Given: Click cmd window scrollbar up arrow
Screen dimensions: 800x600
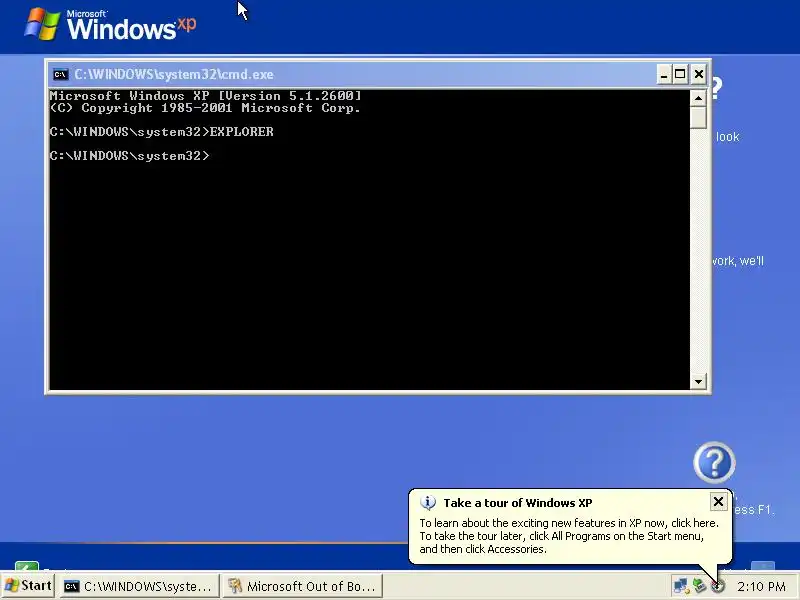Looking at the screenshot, I should click(698, 97).
